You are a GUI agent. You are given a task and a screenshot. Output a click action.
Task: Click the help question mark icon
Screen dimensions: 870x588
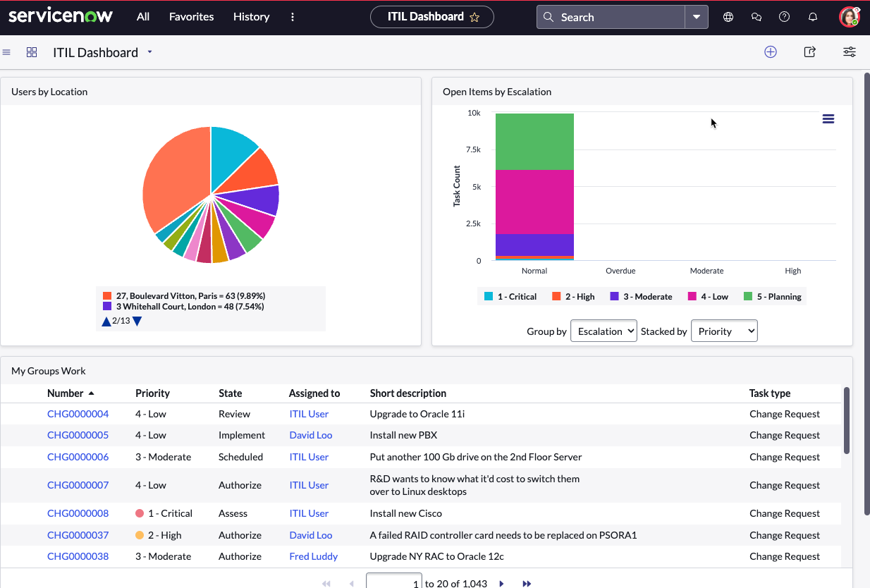point(784,17)
